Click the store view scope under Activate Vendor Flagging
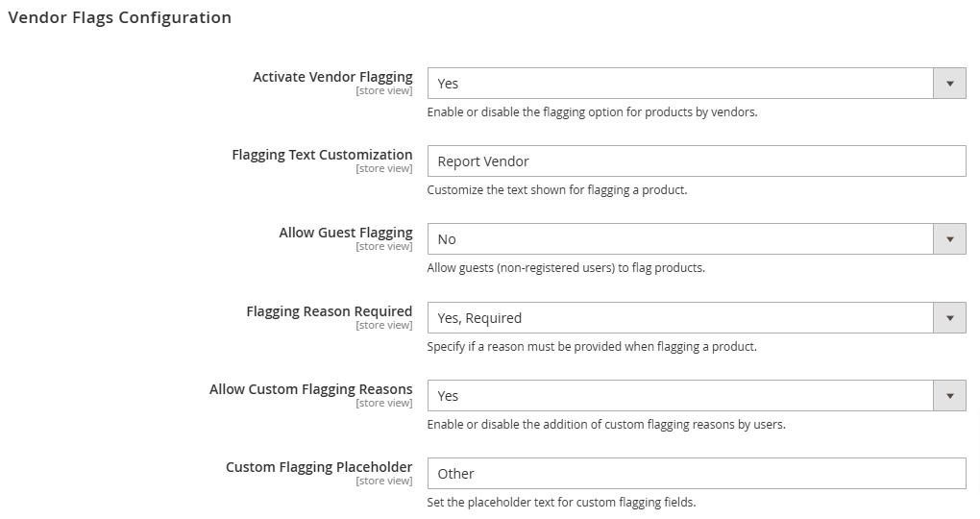The image size is (980, 519). 383,90
